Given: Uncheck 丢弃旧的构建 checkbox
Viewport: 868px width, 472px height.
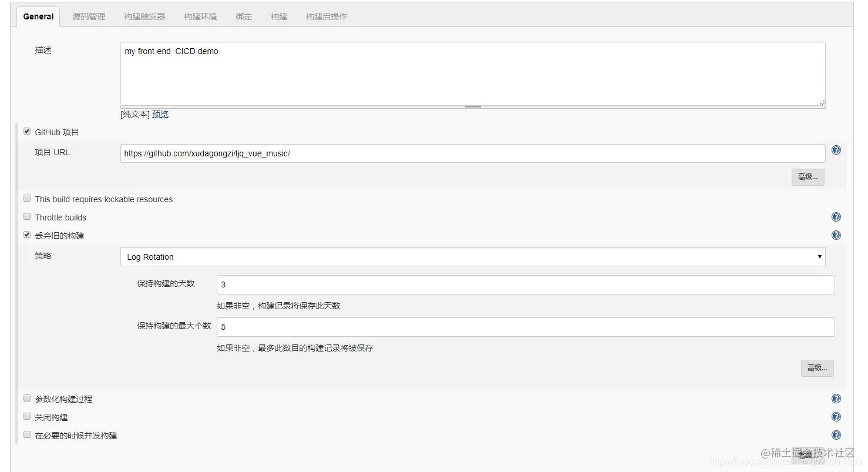Looking at the screenshot, I should [27, 235].
